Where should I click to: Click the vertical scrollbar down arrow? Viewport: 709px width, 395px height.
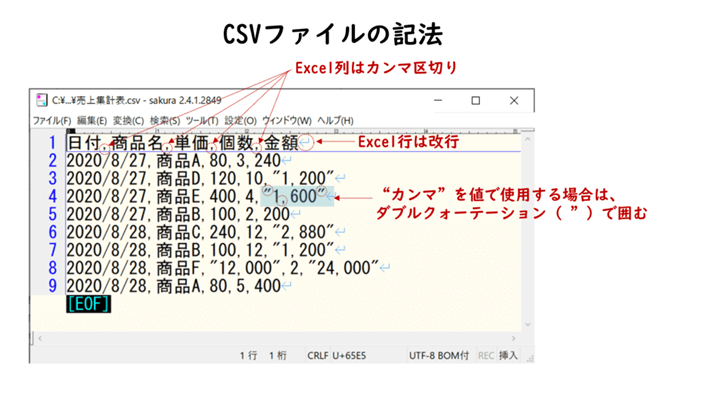(527, 324)
